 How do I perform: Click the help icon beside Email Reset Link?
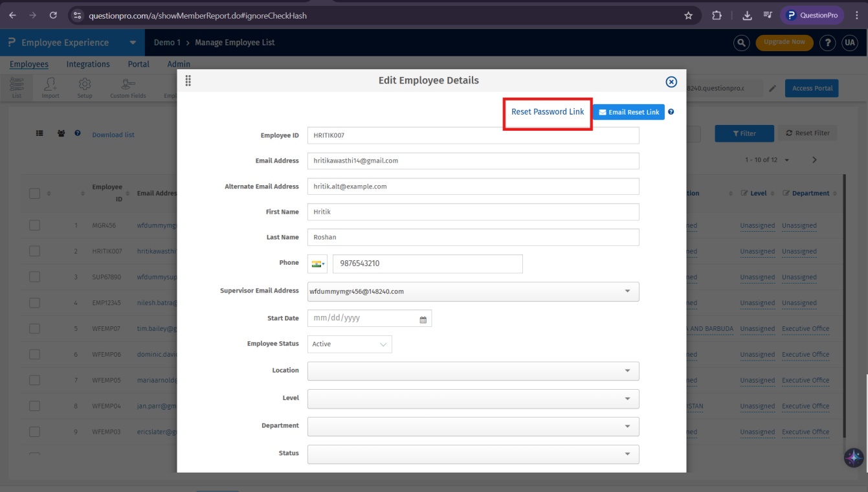coord(671,112)
